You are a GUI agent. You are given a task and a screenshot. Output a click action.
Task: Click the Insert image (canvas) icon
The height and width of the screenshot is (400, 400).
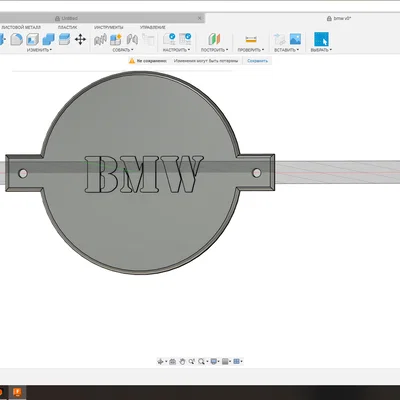point(295,39)
